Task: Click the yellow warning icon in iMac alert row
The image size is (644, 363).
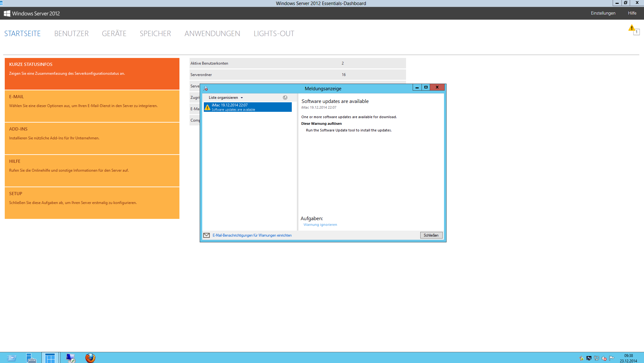Action: coord(207,107)
